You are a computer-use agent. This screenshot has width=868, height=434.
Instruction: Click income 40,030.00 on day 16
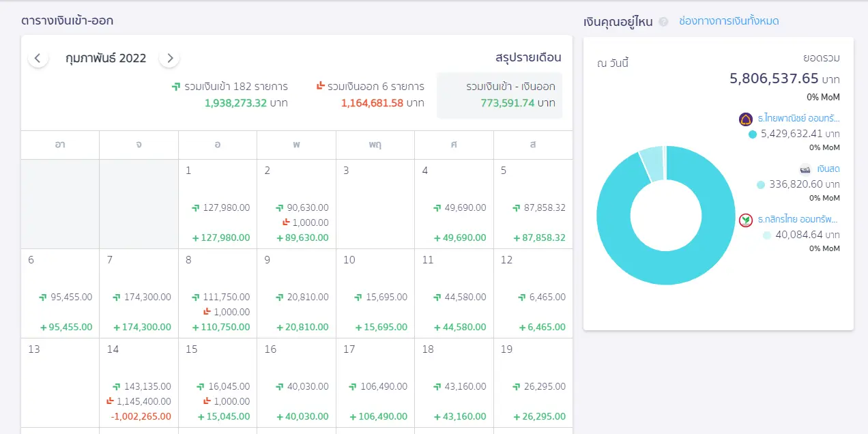[x=308, y=386]
